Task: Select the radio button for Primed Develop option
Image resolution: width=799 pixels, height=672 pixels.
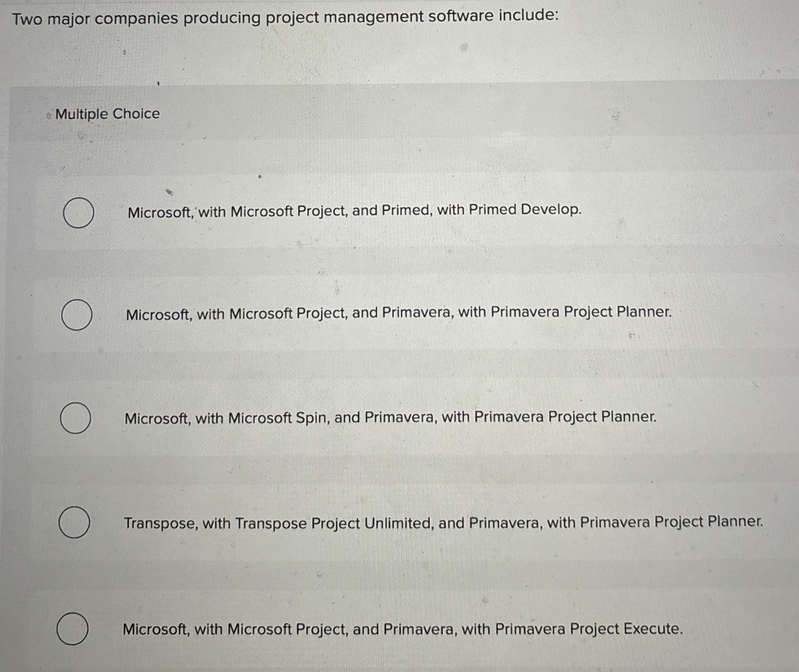Action: (79, 213)
